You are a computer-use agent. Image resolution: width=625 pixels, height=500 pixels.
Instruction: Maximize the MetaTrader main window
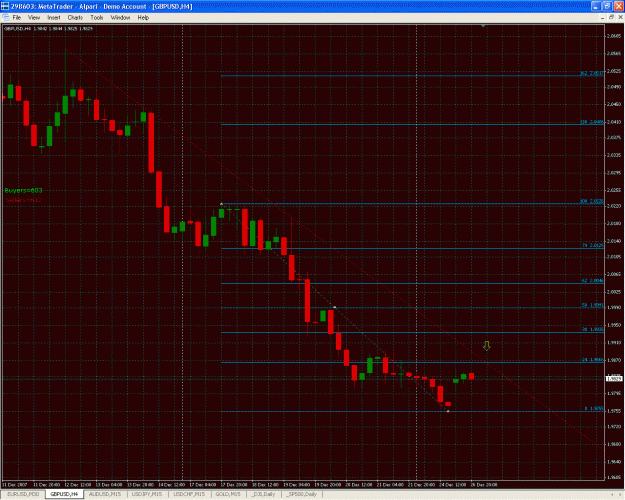tap(607, 6)
